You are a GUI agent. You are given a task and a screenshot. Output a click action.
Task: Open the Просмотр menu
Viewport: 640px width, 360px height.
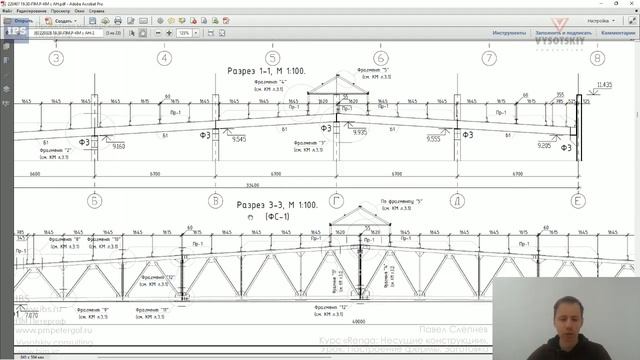click(60, 11)
